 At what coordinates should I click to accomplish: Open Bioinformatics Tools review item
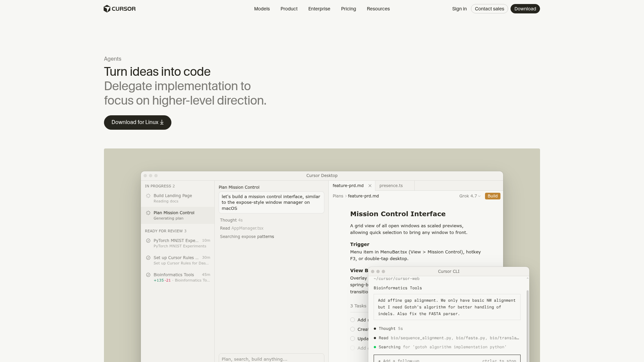178,278
